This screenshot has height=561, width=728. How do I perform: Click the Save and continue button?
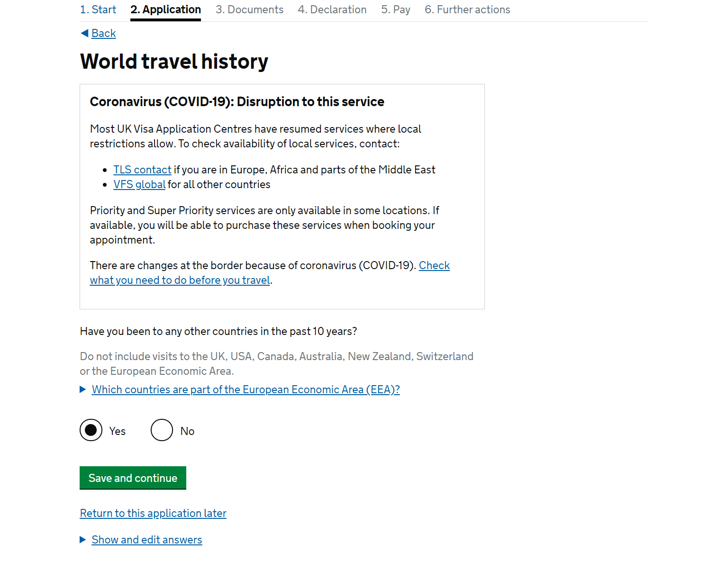click(x=133, y=478)
